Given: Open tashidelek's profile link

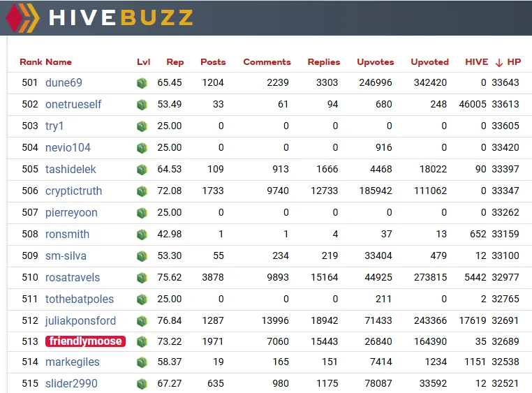Looking at the screenshot, I should 71,169.
